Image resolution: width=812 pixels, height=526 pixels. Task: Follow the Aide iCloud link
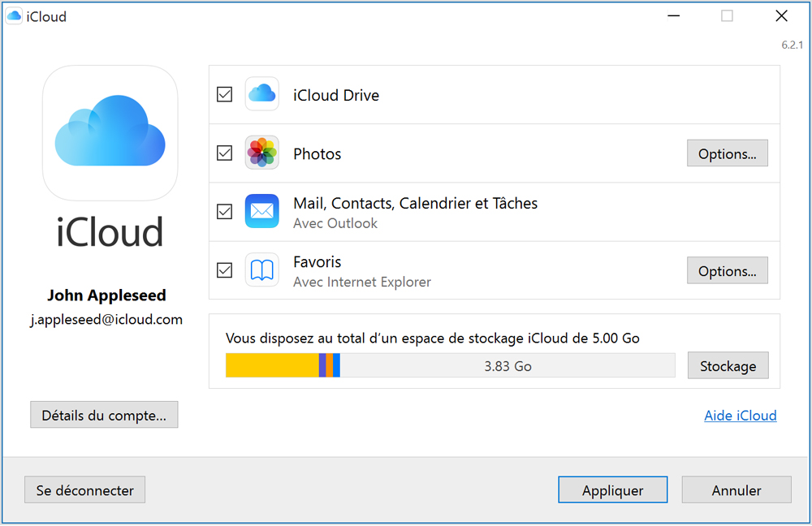[740, 416]
